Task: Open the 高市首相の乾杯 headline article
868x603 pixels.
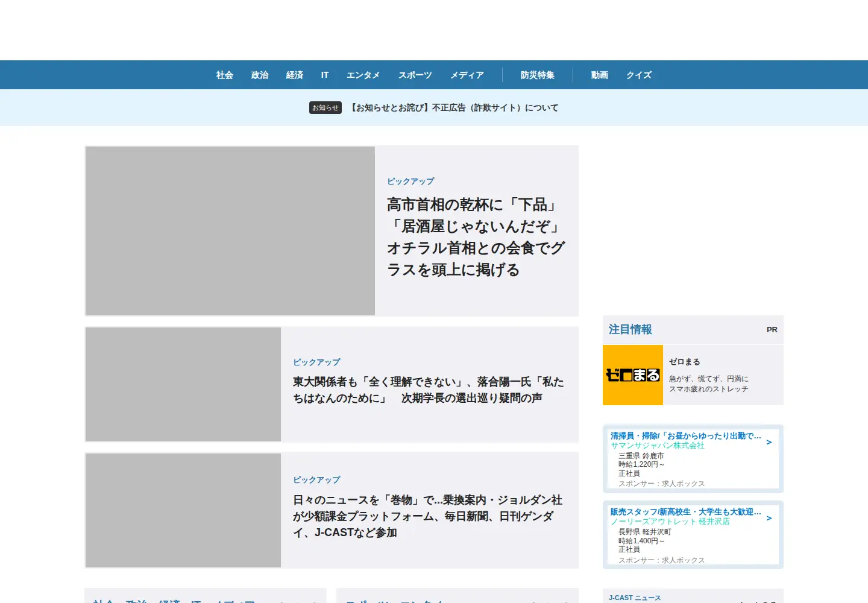Action: point(476,237)
